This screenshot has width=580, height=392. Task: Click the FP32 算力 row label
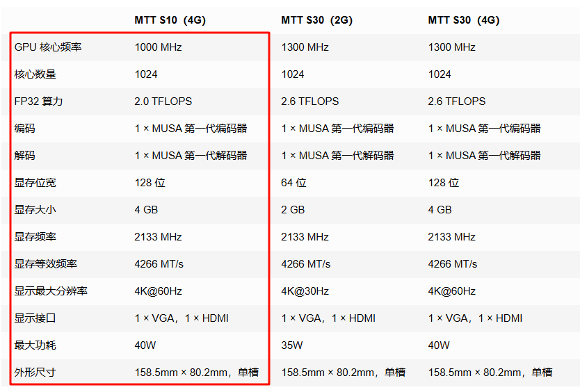38,101
